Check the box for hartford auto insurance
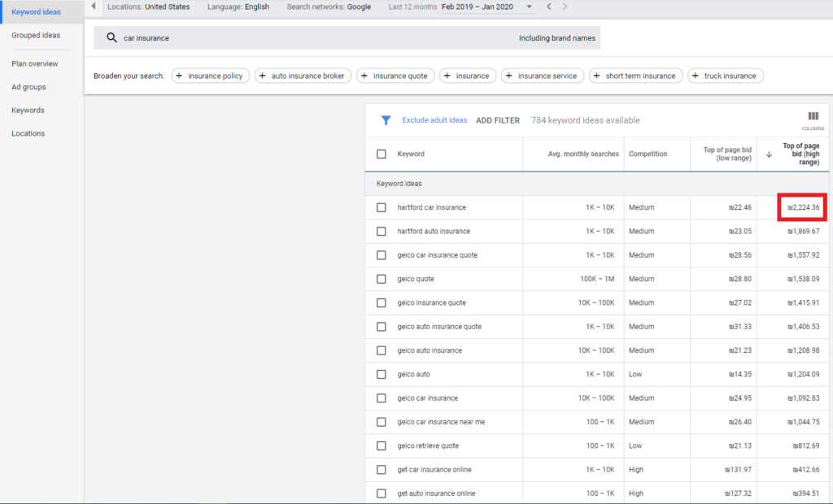Viewport: 833px width, 504px height. pyautogui.click(x=382, y=232)
